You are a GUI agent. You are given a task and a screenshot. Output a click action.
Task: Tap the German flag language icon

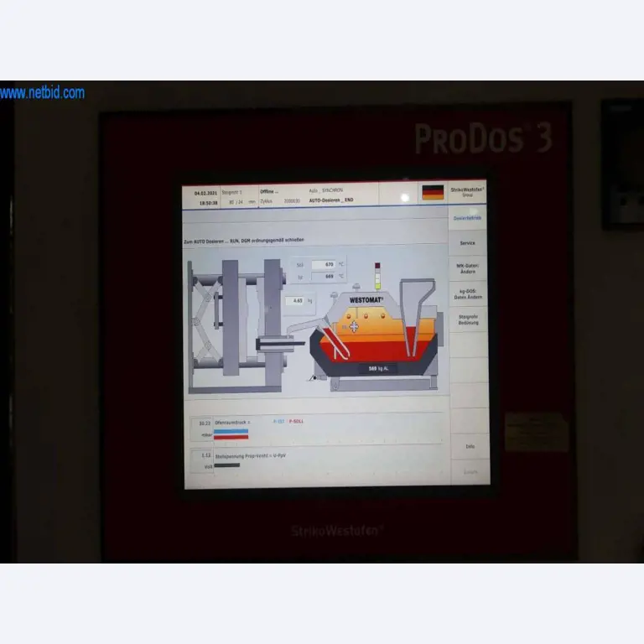433,192
